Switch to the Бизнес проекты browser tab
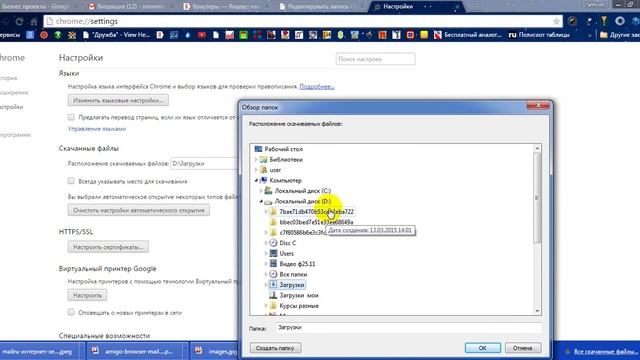 tap(37, 7)
